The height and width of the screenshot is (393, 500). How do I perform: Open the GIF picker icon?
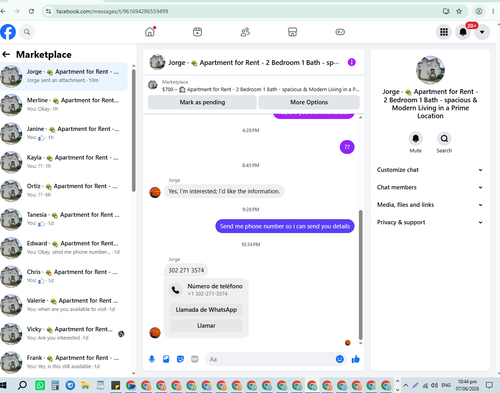tap(195, 359)
